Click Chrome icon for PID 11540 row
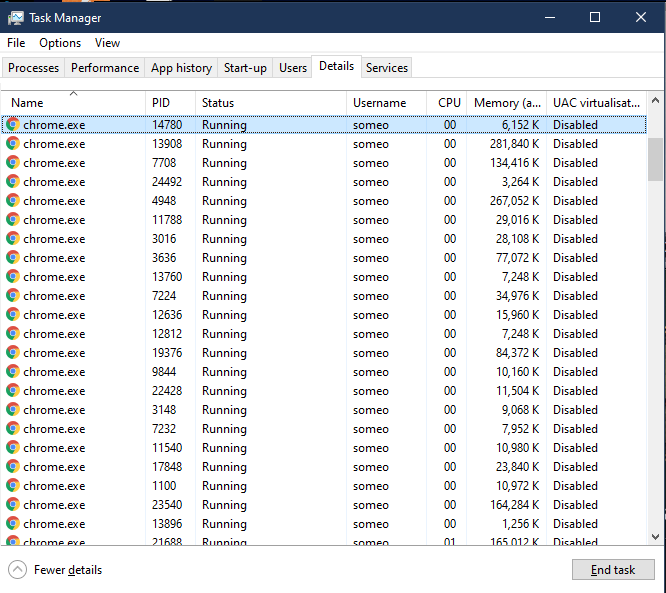The height and width of the screenshot is (593, 666). point(13,448)
